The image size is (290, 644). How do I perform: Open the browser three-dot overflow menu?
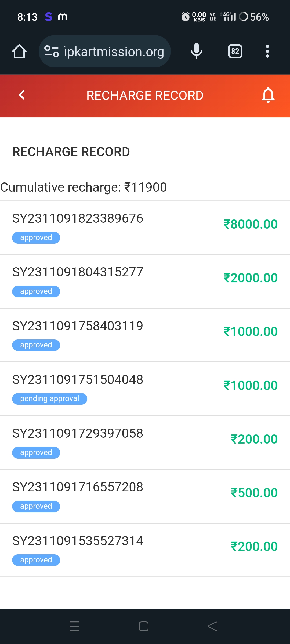point(267,51)
